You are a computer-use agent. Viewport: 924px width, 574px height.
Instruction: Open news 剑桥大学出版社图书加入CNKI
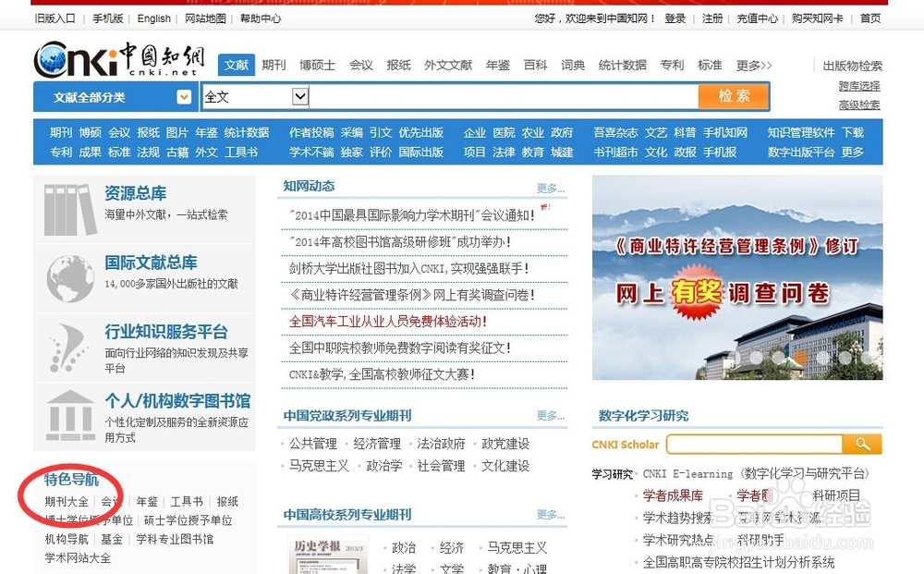408,268
